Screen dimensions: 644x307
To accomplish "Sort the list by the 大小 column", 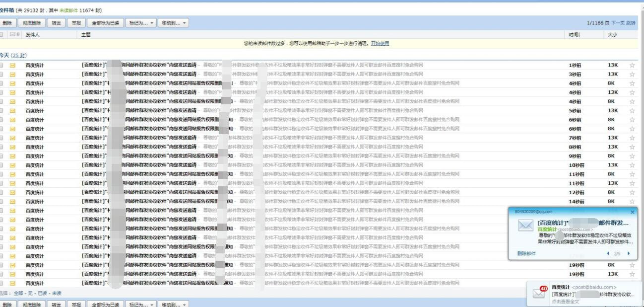I will pyautogui.click(x=613, y=35).
